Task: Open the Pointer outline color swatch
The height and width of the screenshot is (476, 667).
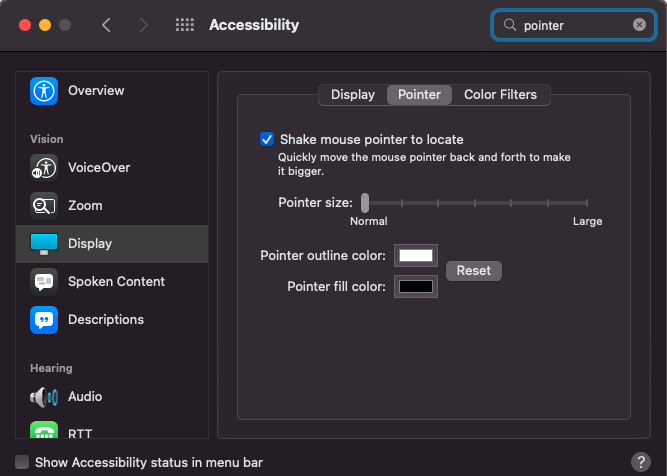Action: click(x=416, y=256)
